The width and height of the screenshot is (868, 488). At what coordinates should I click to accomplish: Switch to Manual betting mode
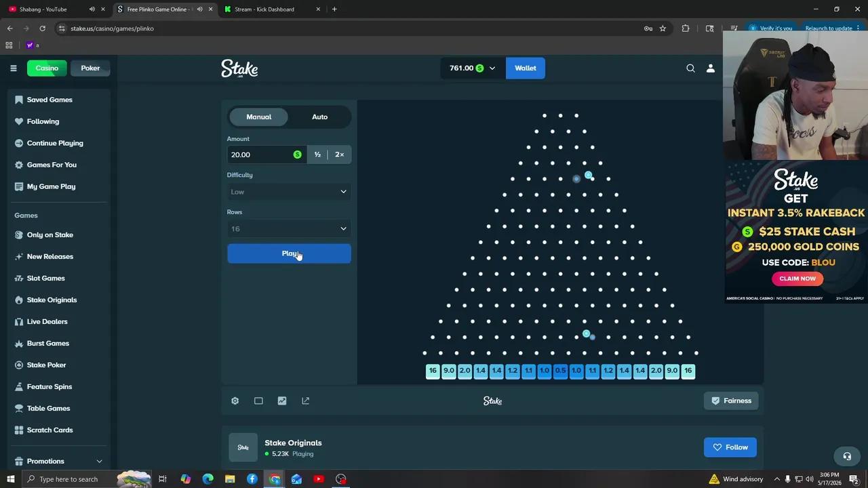tap(258, 117)
